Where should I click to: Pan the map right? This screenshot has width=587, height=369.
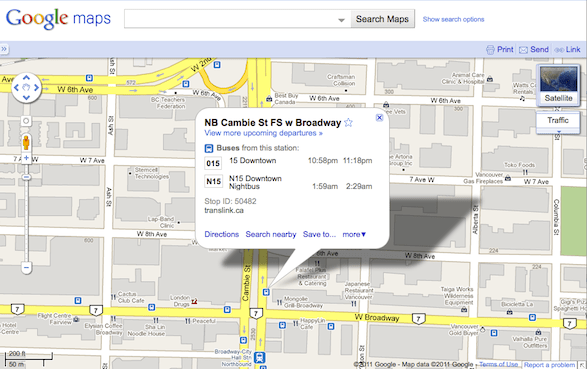[x=36, y=88]
